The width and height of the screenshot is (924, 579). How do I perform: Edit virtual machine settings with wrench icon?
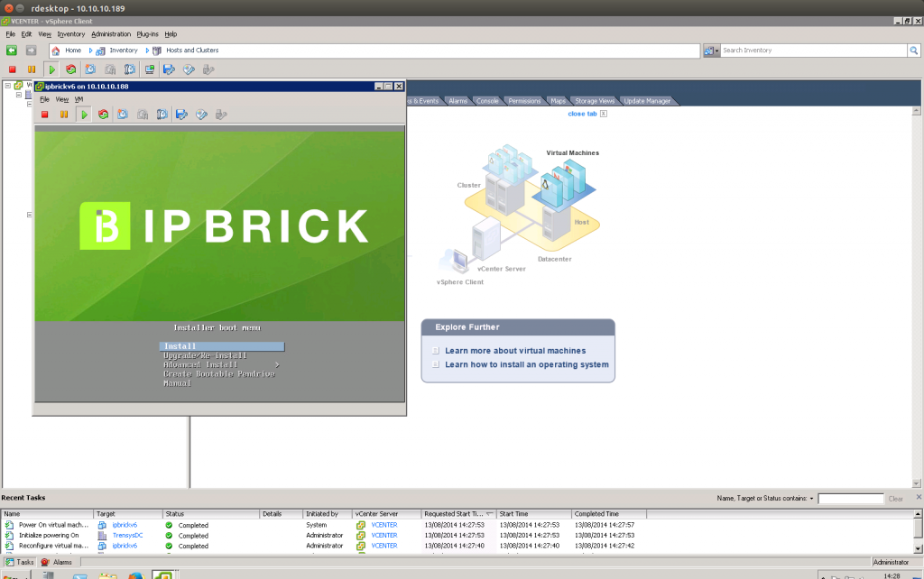tap(181, 114)
